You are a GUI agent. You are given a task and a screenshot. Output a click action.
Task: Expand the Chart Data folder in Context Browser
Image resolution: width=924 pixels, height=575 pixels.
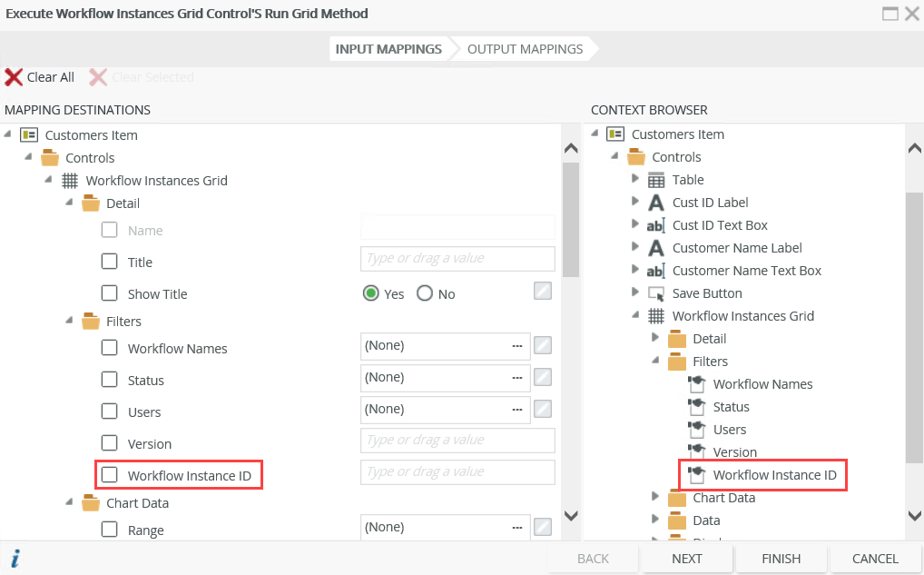tap(655, 496)
